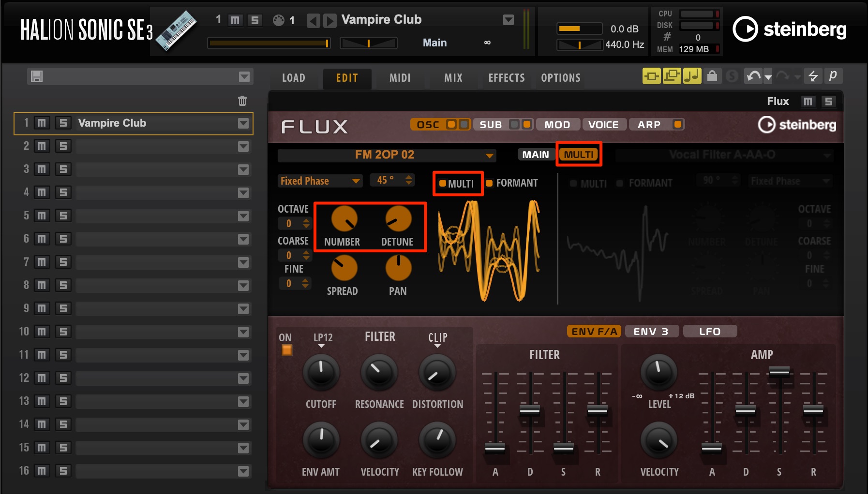This screenshot has width=868, height=494.
Task: Show the MULTI oscillator view
Action: (x=579, y=155)
